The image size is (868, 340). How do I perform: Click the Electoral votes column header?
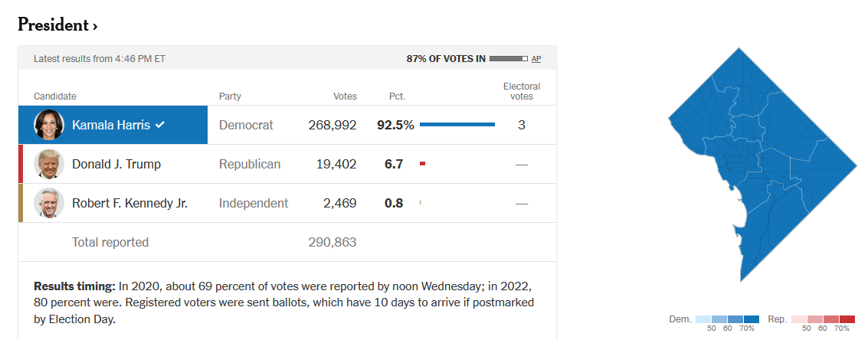point(522,91)
